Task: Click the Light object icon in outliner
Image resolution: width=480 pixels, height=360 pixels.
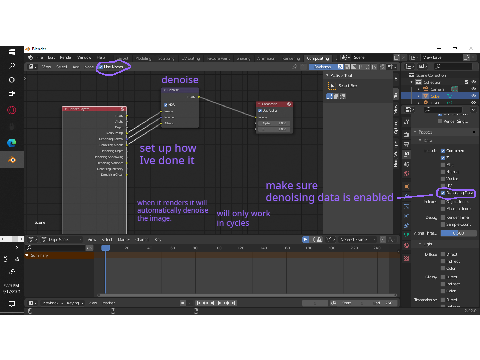Action: pyautogui.click(x=426, y=103)
